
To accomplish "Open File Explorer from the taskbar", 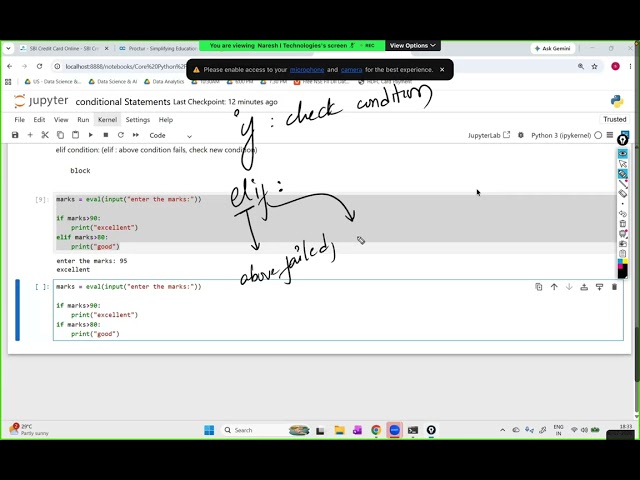I will (340, 430).
